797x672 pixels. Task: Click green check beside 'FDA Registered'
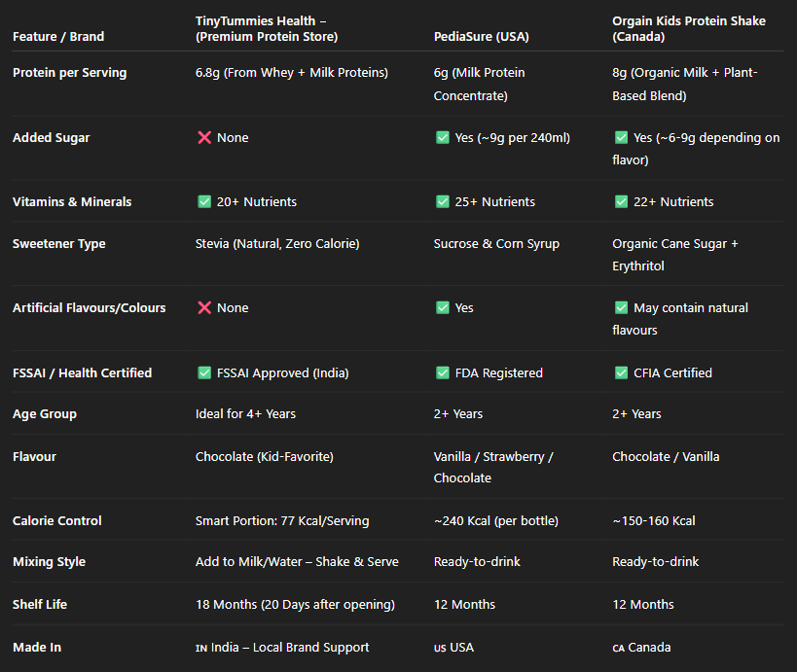[x=443, y=372]
